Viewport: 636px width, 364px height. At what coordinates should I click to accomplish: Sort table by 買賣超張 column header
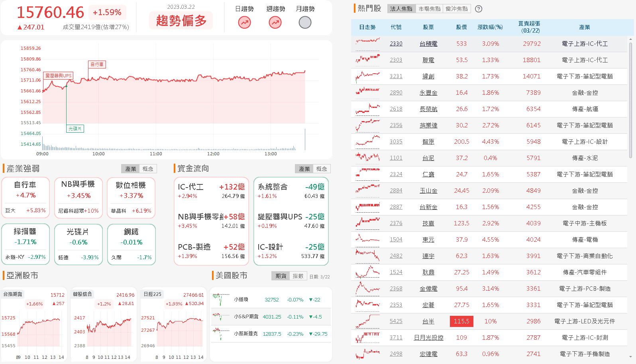[530, 27]
